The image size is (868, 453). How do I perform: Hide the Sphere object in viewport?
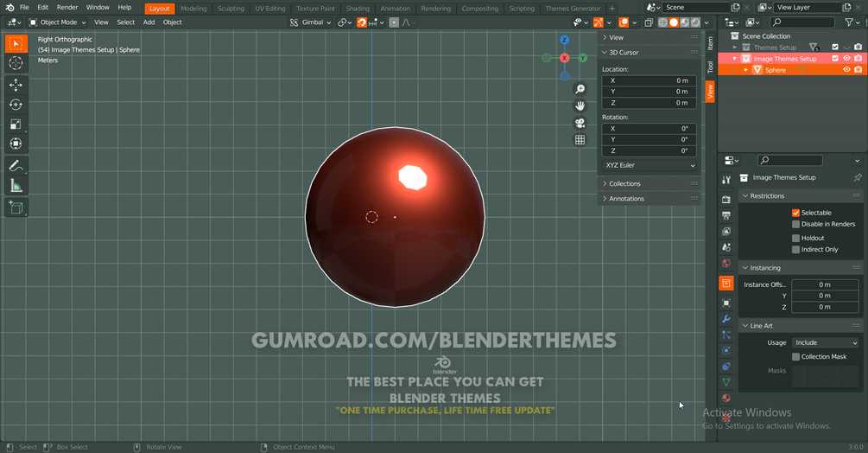click(846, 70)
